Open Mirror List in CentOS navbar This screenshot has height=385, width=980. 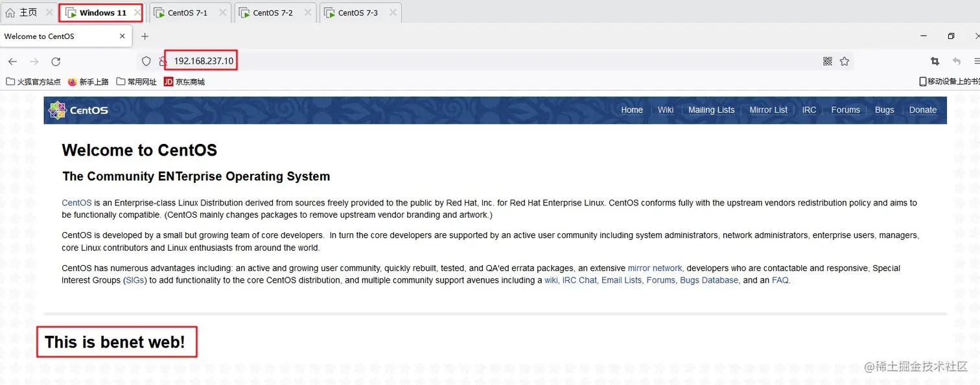coord(769,110)
